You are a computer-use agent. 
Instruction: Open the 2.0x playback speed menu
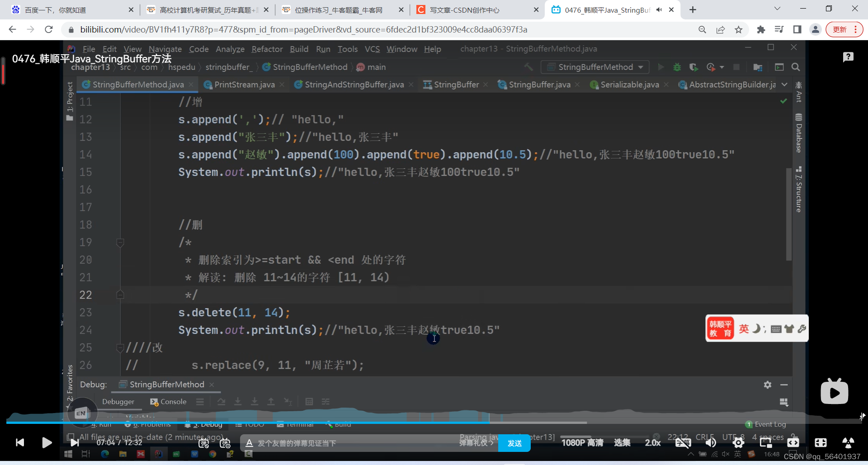652,443
